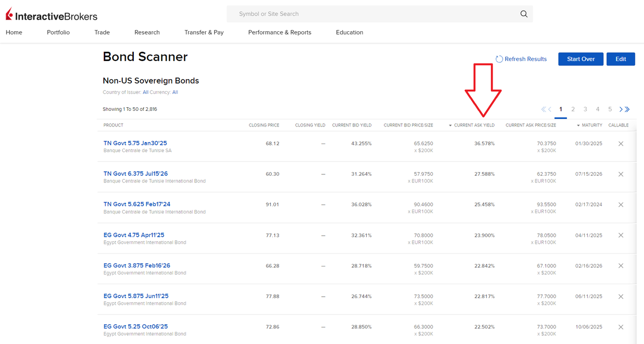Open the EG Govt 5.25 Oct06'25 bond
This screenshot has height=344, width=644.
pos(136,326)
